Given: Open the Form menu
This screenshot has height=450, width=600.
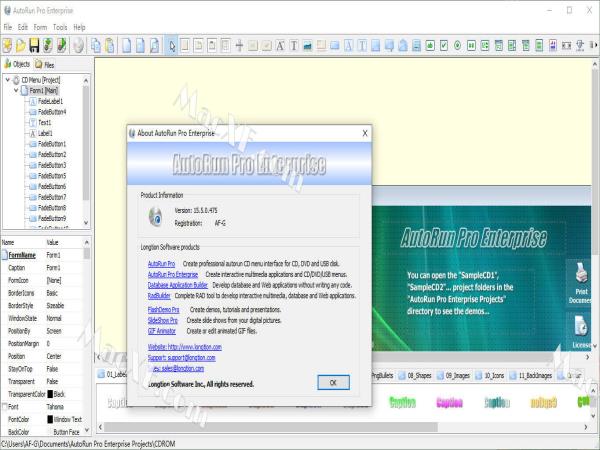Looking at the screenshot, I should coord(40,27).
